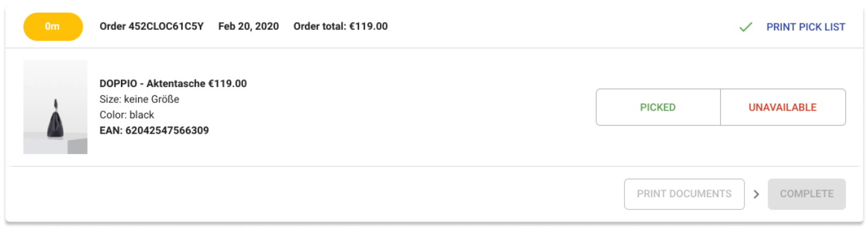This screenshot has height=229, width=868.
Task: Click the yellow 0m timer badge
Action: click(53, 27)
